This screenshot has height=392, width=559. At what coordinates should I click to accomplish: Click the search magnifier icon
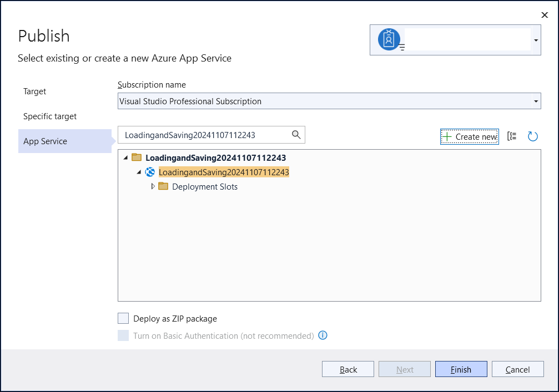coord(296,135)
